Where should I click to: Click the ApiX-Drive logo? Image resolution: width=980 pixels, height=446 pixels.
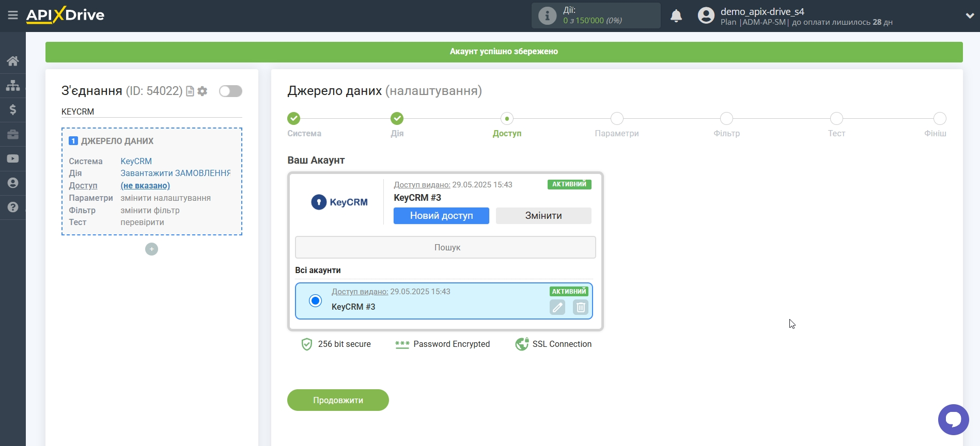coord(65,15)
